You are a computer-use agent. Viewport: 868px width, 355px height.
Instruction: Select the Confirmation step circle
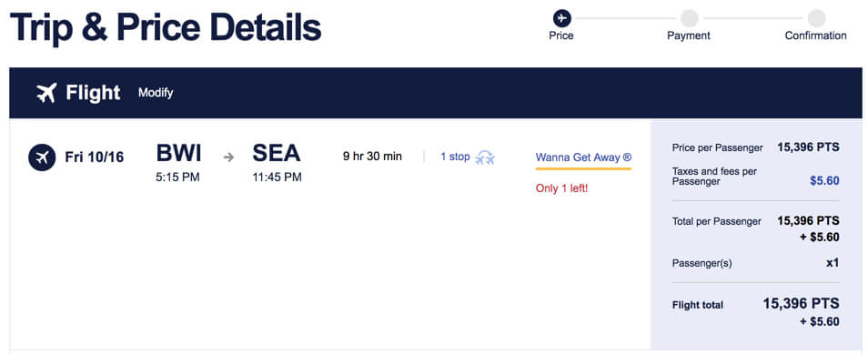point(816,18)
